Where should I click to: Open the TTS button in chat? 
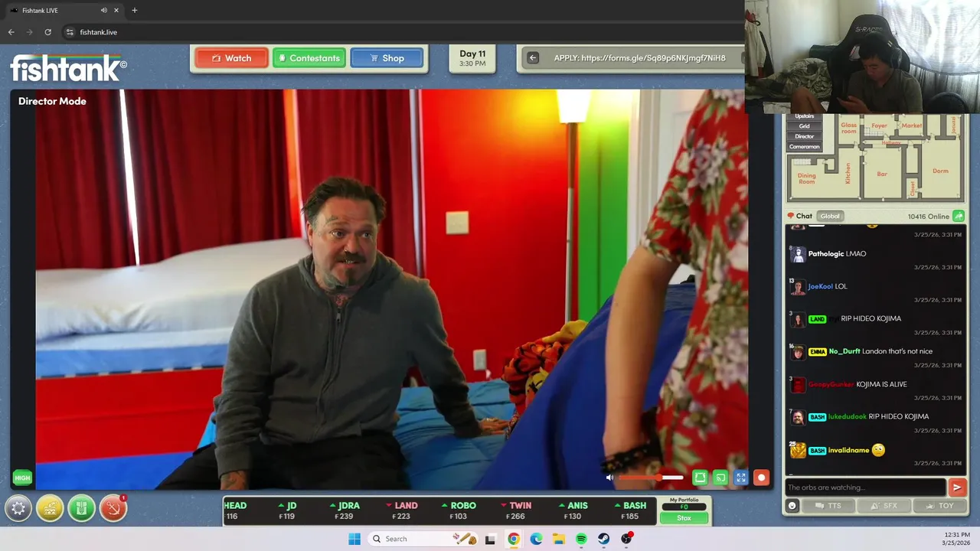click(x=828, y=506)
